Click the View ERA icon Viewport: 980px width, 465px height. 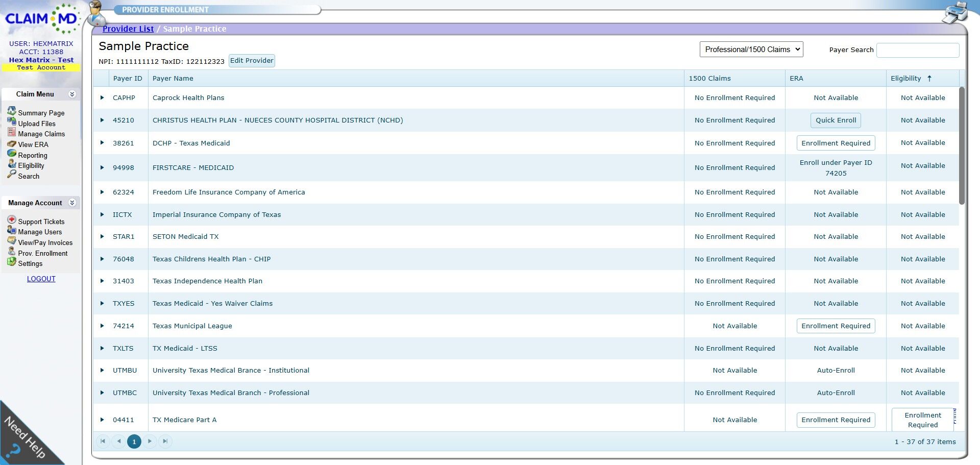pyautogui.click(x=11, y=143)
